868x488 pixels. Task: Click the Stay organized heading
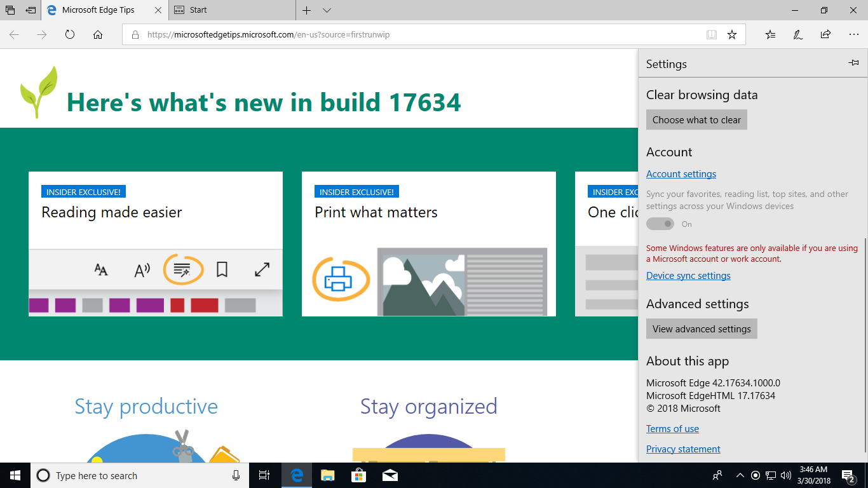tap(429, 406)
